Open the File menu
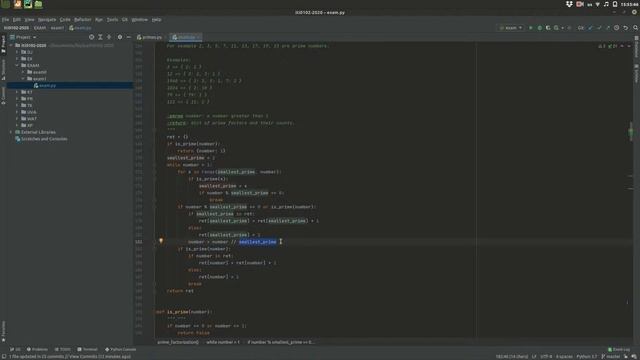 click(5, 20)
